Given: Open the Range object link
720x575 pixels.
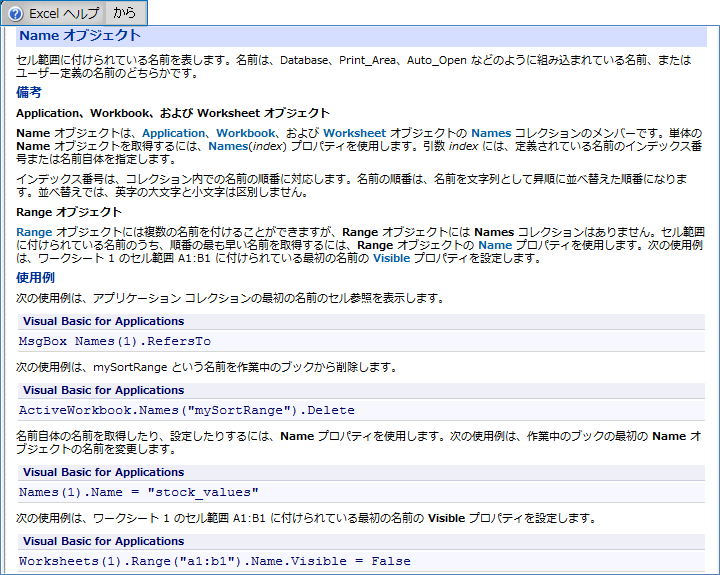Looking at the screenshot, I should [x=34, y=232].
